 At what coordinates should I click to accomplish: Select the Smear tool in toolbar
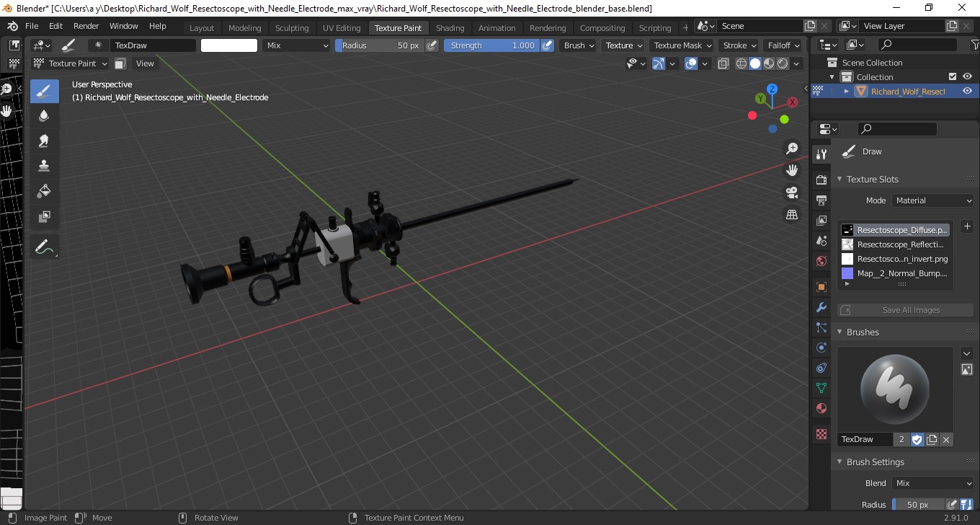click(44, 141)
